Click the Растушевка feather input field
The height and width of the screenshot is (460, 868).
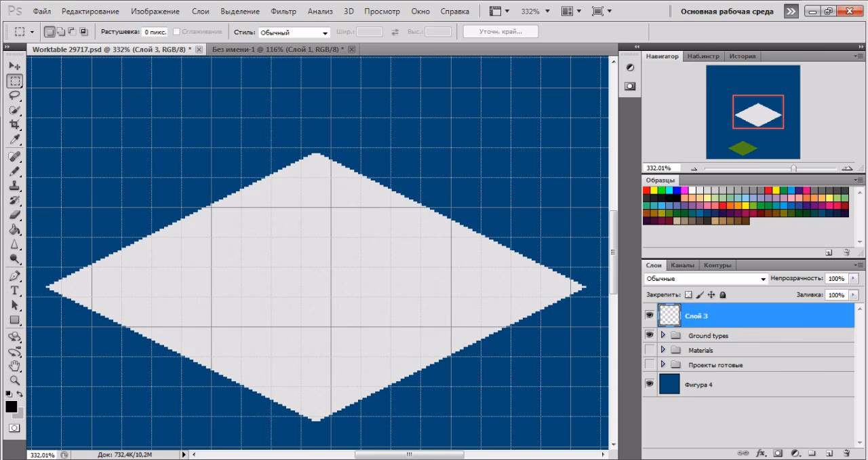tap(155, 32)
